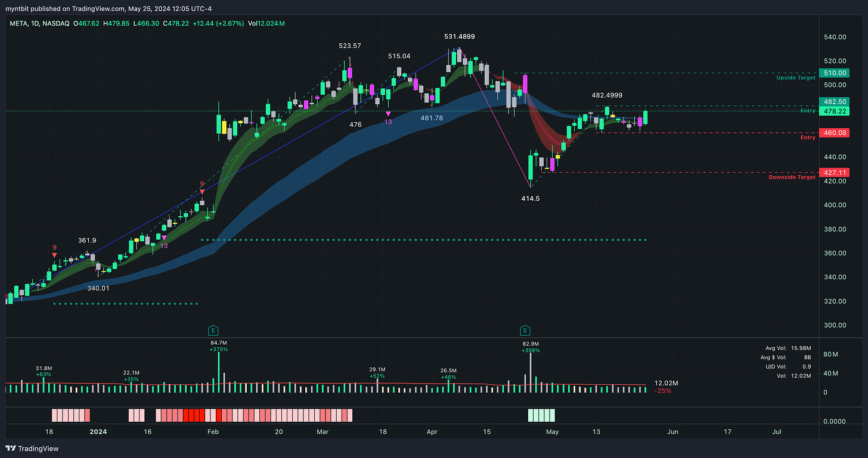Viewport: 868px width, 458px height.
Task: Click the open value O467.62
Action: tap(85, 24)
